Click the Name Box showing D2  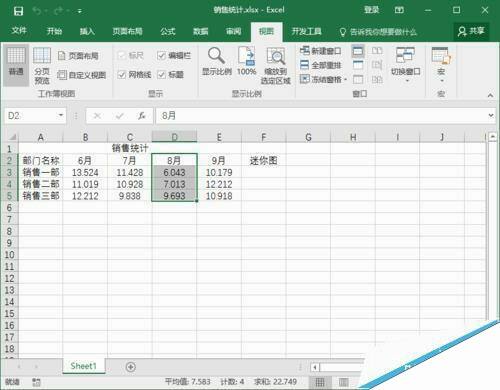tap(30, 116)
